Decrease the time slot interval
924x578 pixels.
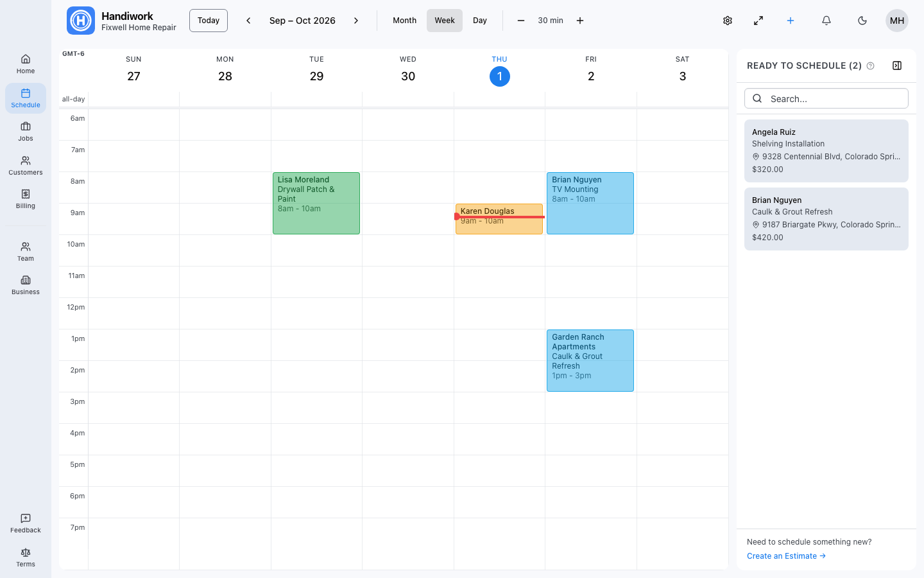point(521,21)
